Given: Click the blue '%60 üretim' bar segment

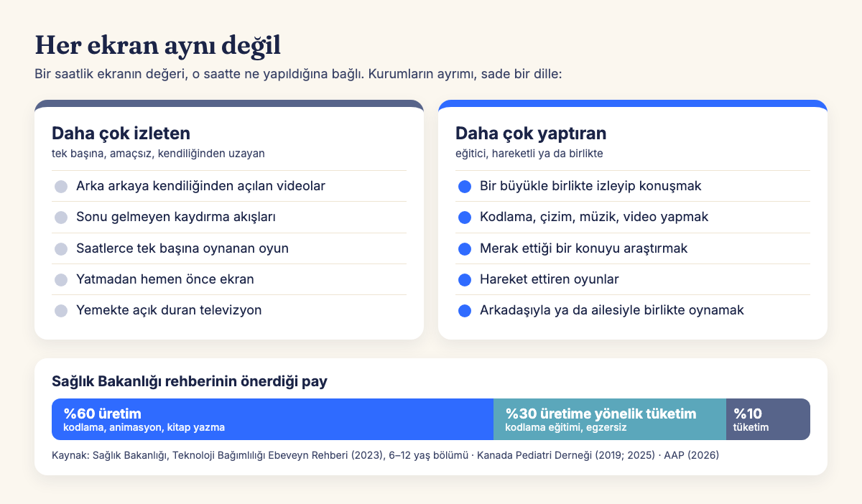Looking at the screenshot, I should (273, 419).
